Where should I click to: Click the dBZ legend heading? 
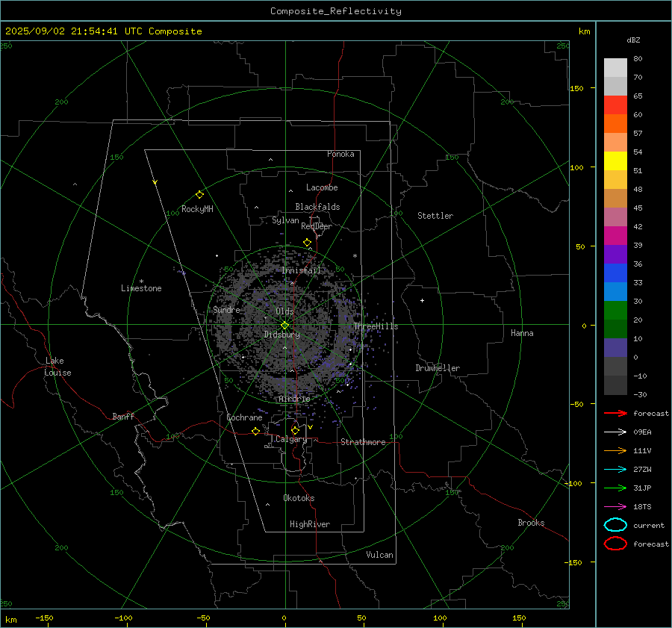coord(633,40)
